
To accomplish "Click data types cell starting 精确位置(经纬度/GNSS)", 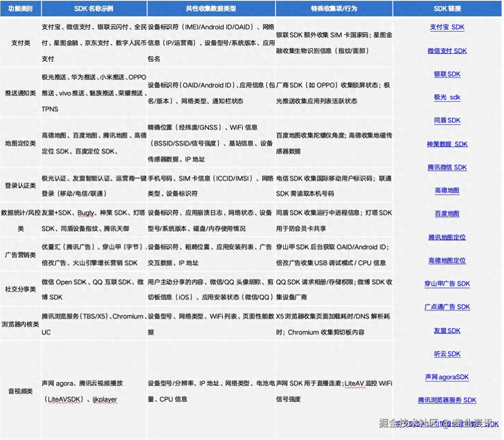I will tap(211, 143).
